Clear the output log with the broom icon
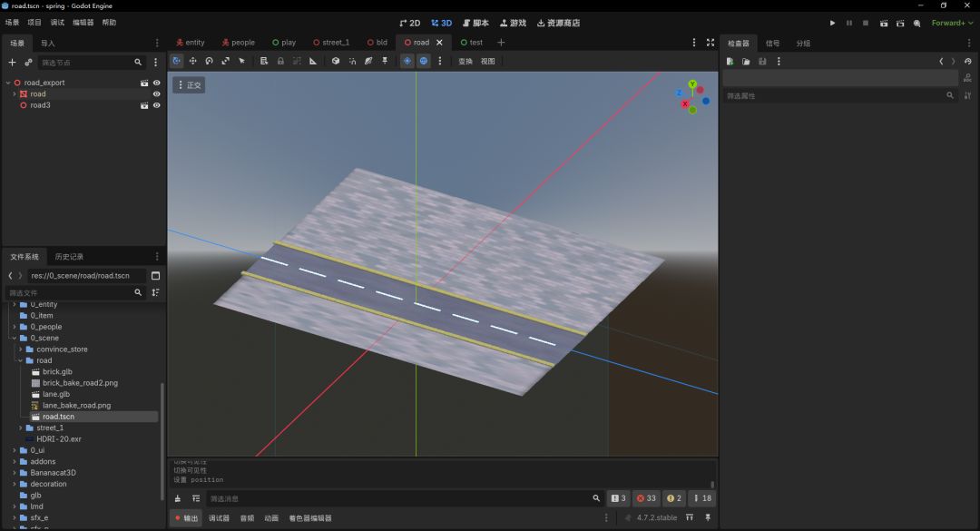This screenshot has height=531, width=980. 178,498
